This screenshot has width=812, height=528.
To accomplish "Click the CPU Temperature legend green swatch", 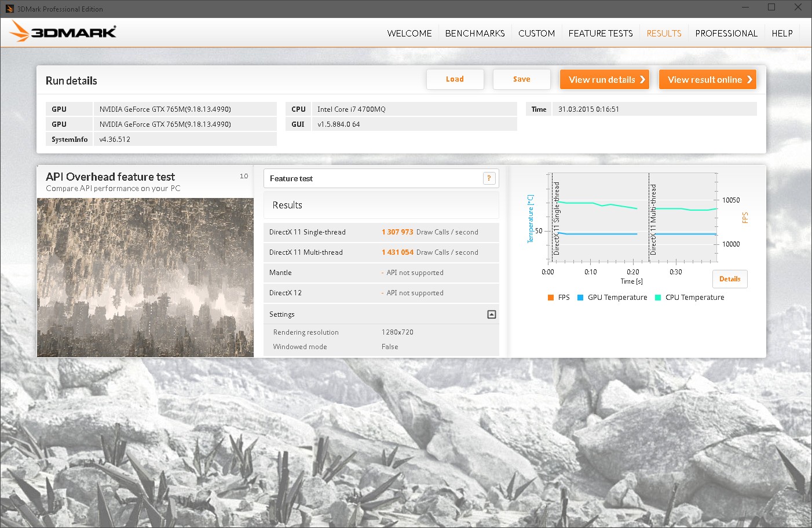I will point(658,298).
